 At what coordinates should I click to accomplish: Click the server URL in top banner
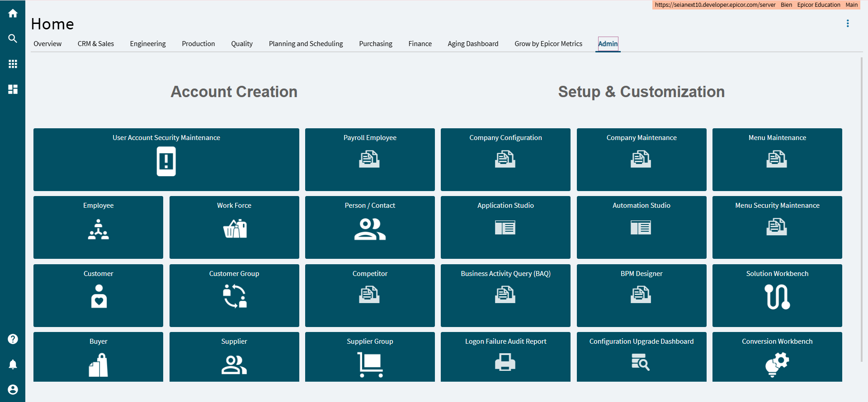[715, 5]
